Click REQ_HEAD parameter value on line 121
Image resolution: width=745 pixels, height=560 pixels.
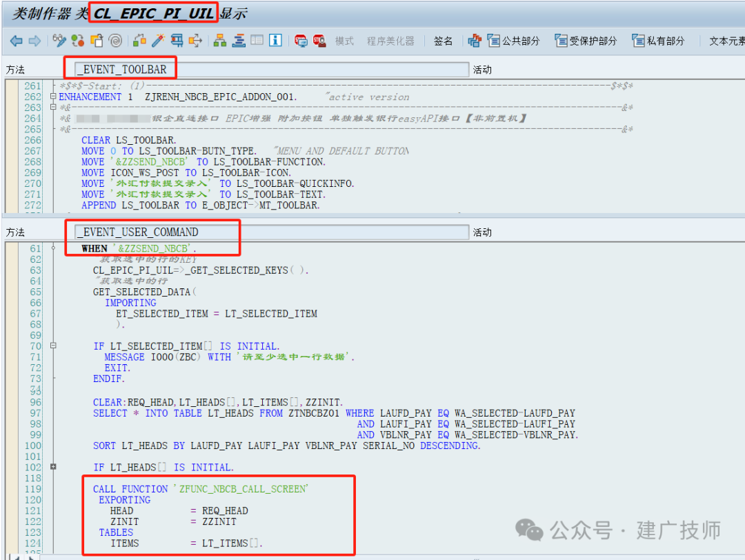tap(225, 510)
